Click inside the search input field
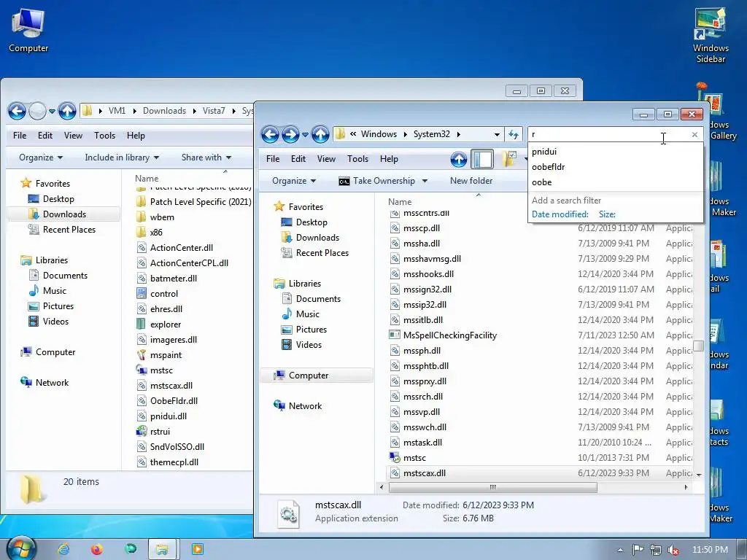This screenshot has width=747, height=560. [608, 135]
